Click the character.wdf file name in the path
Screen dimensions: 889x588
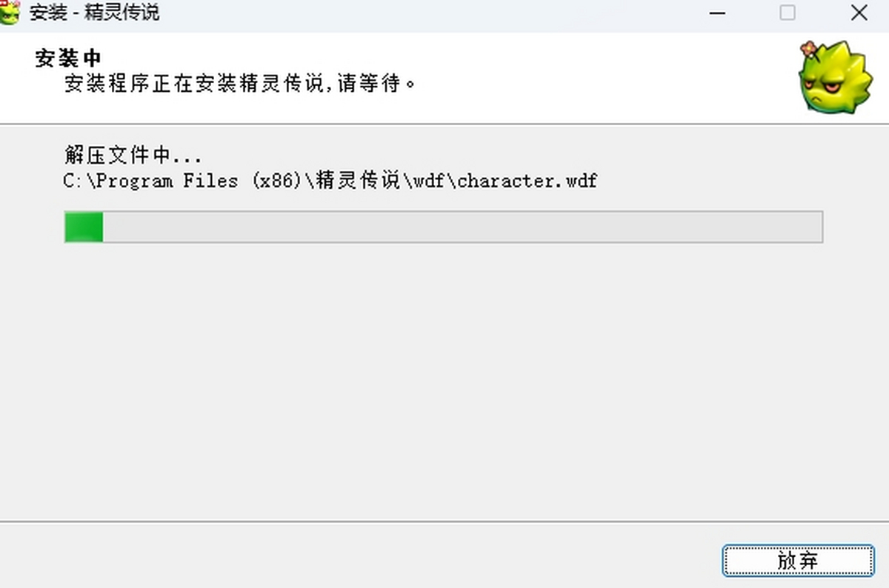pos(527,181)
